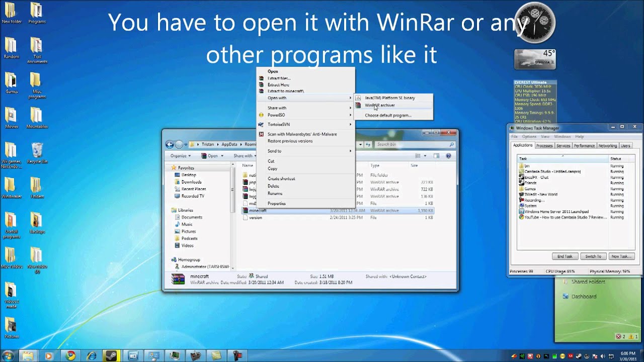Image resolution: width=644 pixels, height=362 pixels.
Task: Open Steam from the taskbar
Action: point(112,355)
